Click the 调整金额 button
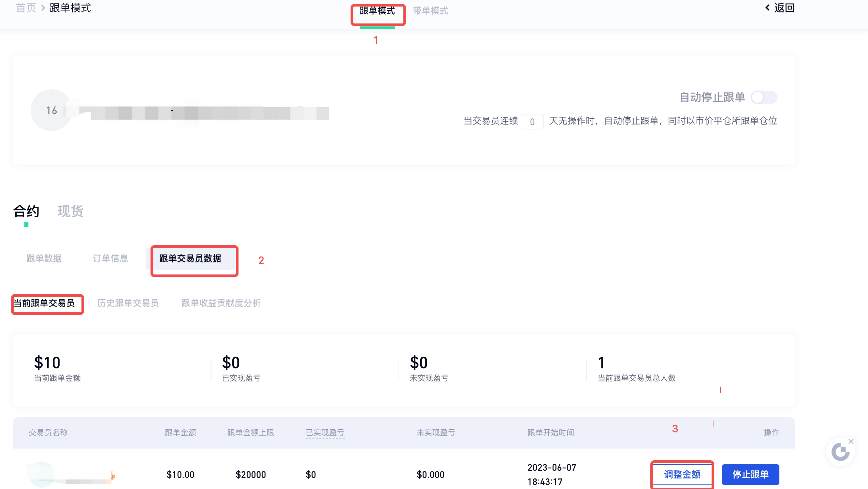The height and width of the screenshot is (489, 868). coord(682,474)
